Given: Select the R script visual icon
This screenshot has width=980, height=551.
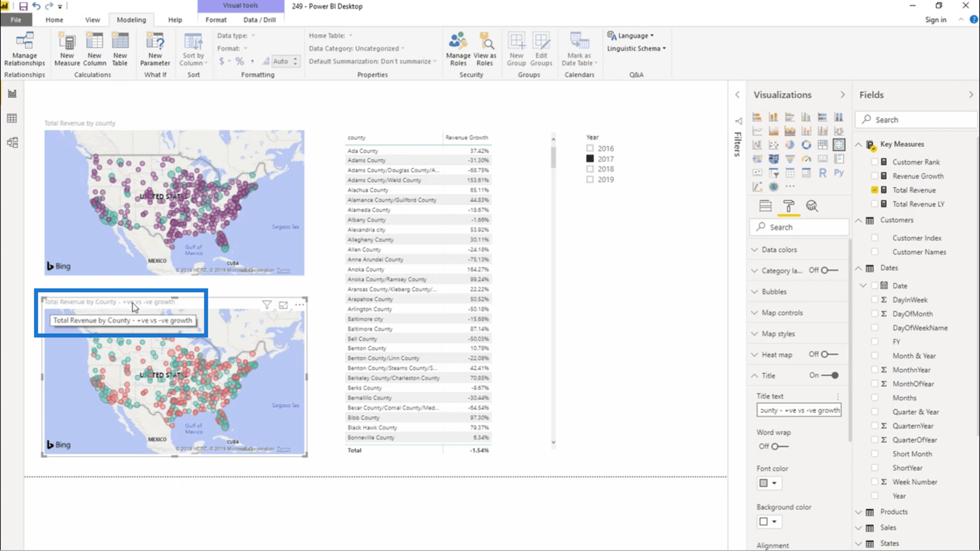Looking at the screenshot, I should (x=823, y=173).
